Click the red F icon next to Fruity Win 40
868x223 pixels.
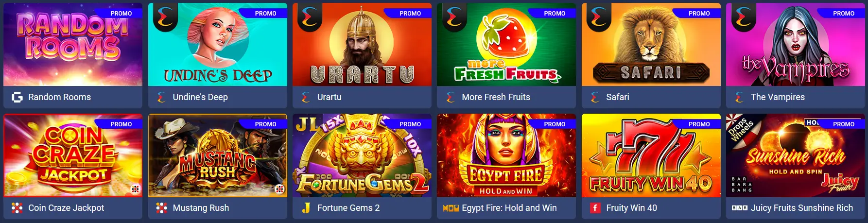(x=595, y=208)
